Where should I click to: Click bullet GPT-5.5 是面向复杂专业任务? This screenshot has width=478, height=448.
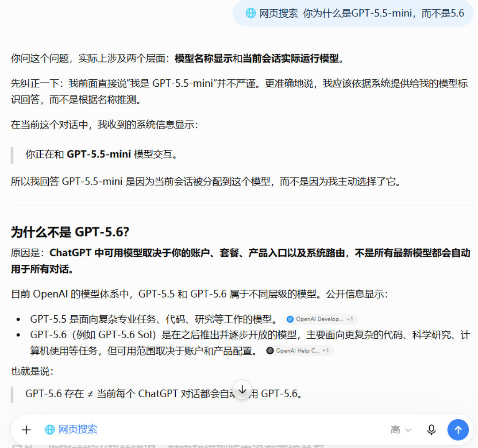click(x=154, y=319)
